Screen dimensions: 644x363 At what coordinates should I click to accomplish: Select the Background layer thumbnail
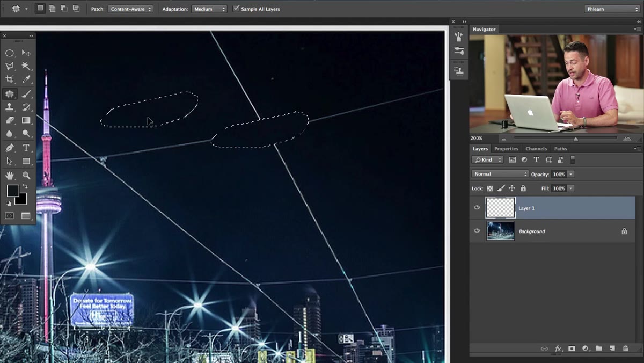pyautogui.click(x=501, y=231)
